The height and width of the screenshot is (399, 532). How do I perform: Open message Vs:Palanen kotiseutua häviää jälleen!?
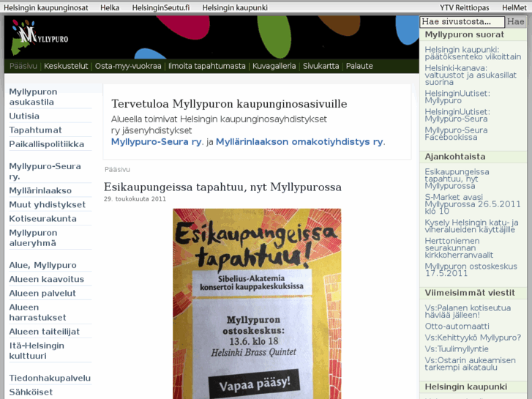point(468,311)
